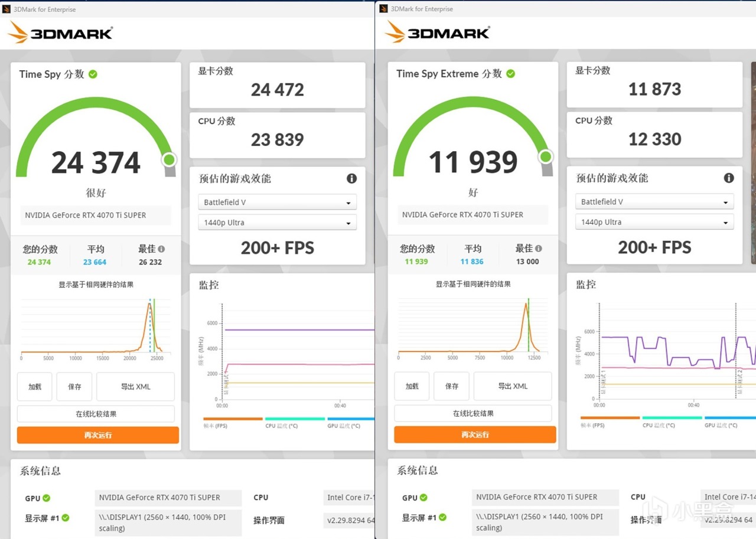Click 保存 button in standard Time Spy window

pyautogui.click(x=74, y=387)
